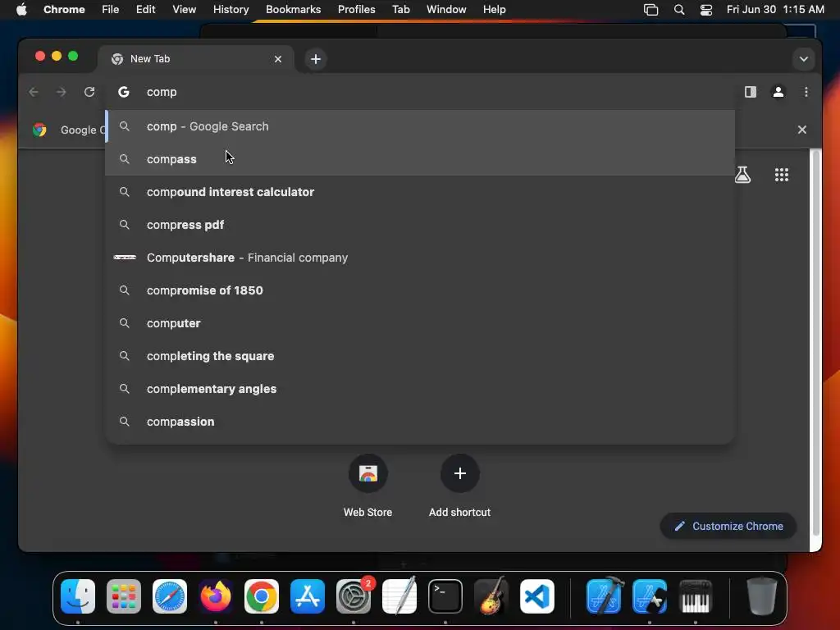This screenshot has height=630, width=840.
Task: Open TextEdit from the Dock
Action: (x=399, y=596)
